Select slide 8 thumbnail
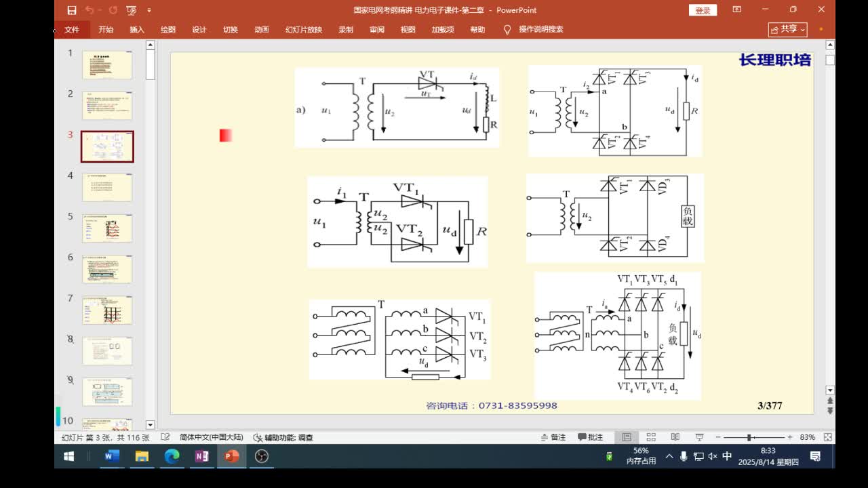This screenshot has width=868, height=488. [107, 351]
